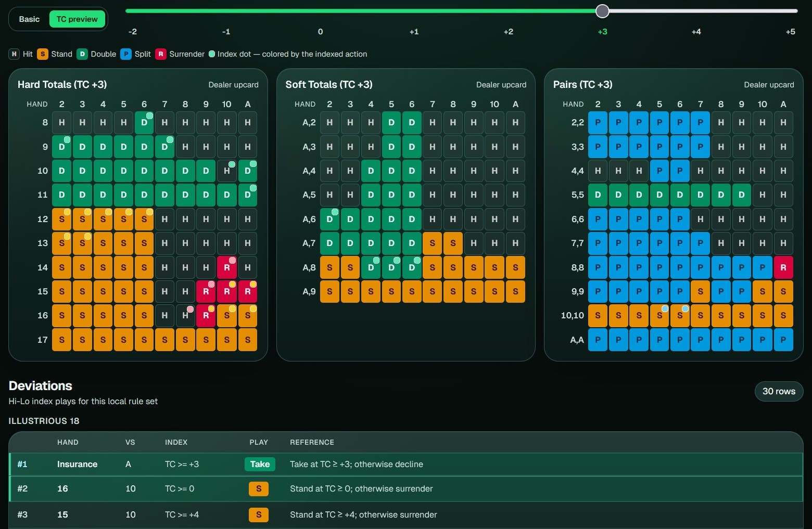
Task: Click the Double legend icon
Action: (x=82, y=54)
